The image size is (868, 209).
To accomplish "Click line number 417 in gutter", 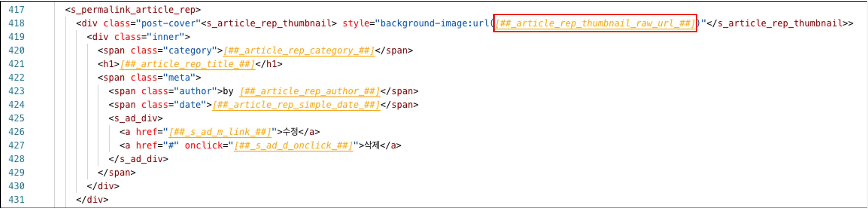I will 16,9.
